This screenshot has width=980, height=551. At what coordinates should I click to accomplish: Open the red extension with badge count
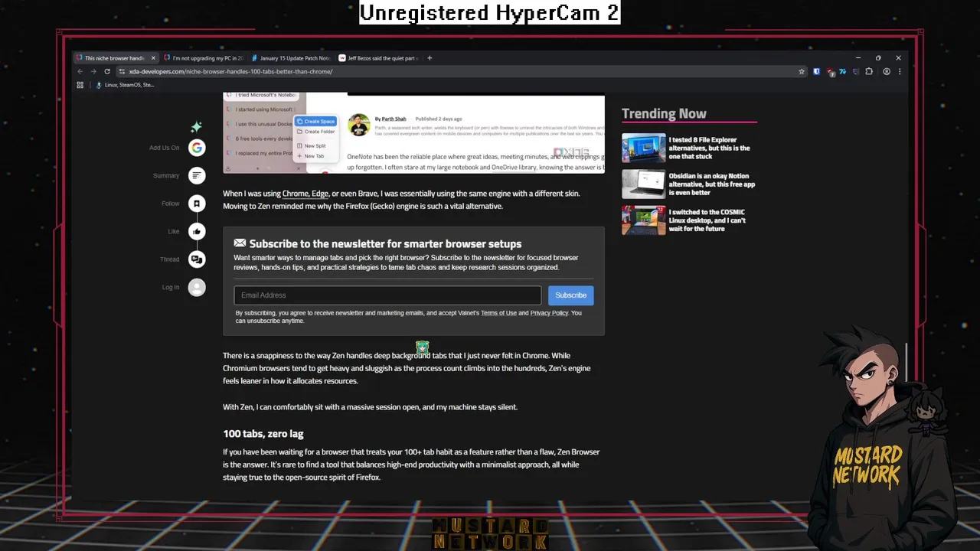pyautogui.click(x=830, y=71)
